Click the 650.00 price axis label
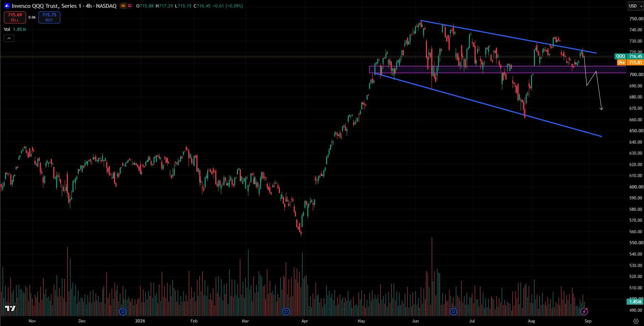This screenshot has width=644, height=326. click(636, 131)
